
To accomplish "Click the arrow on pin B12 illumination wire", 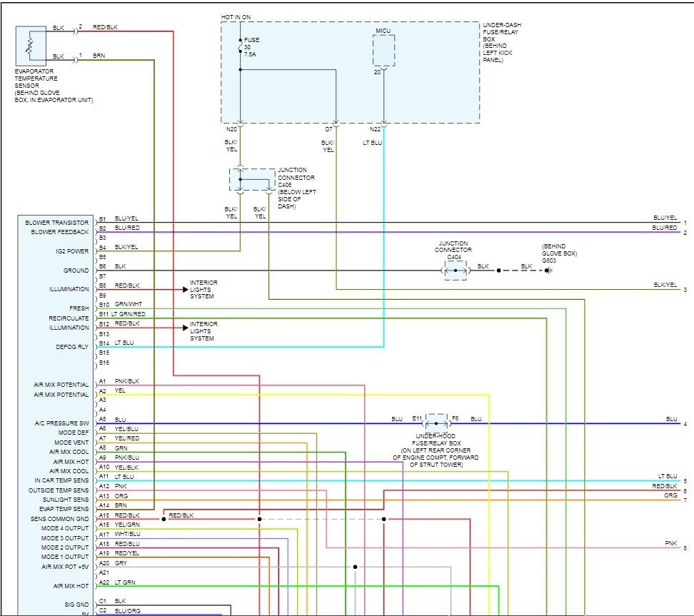I will click(x=184, y=328).
